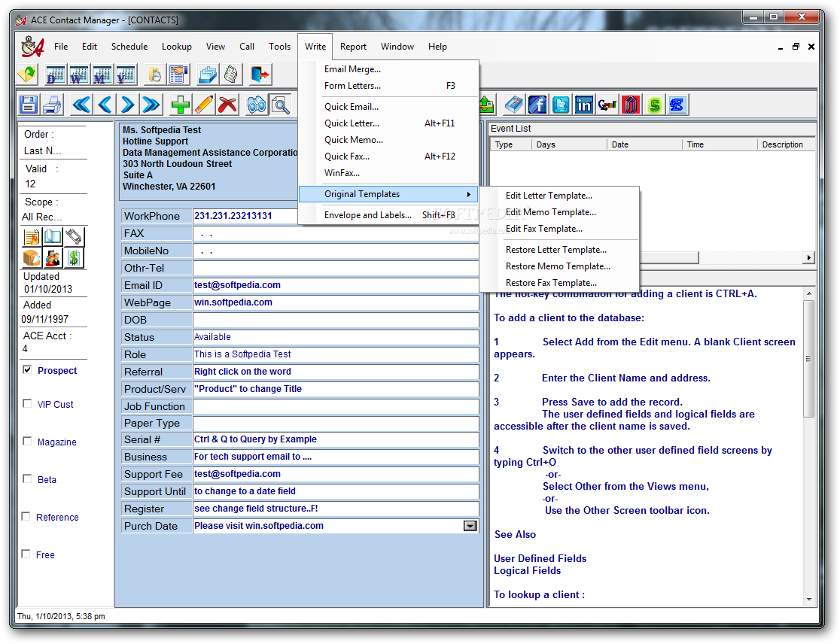
Task: Tick the Reference checkbox
Action: [26, 516]
